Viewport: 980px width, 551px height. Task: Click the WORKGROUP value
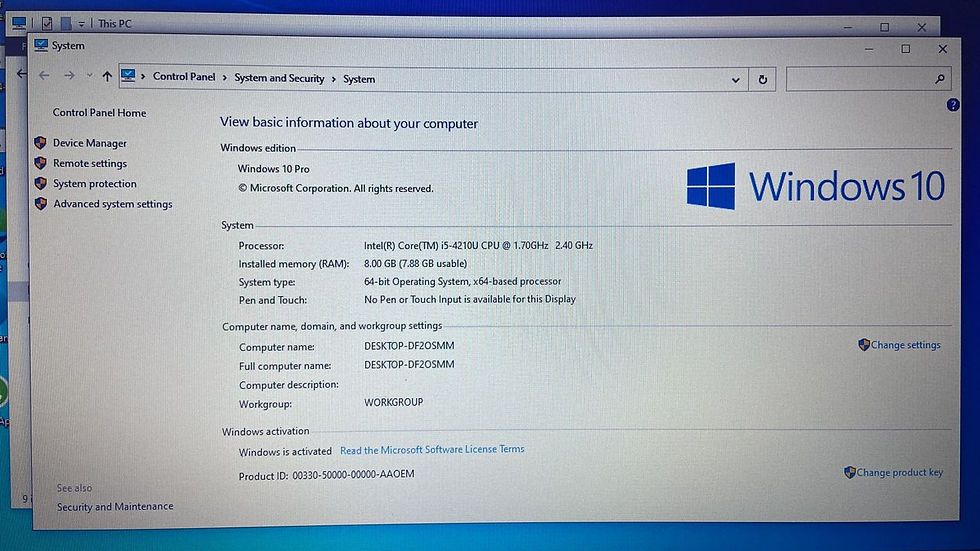pyautogui.click(x=394, y=402)
